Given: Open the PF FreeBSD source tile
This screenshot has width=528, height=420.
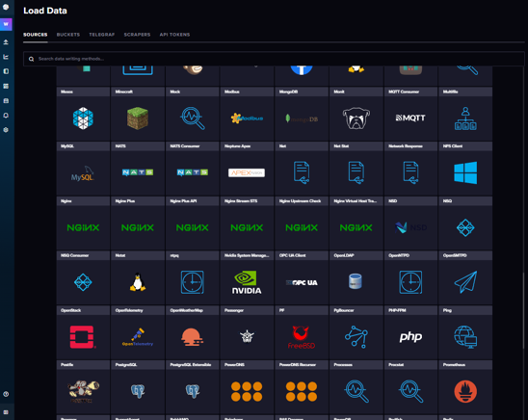Looking at the screenshot, I should (x=302, y=332).
